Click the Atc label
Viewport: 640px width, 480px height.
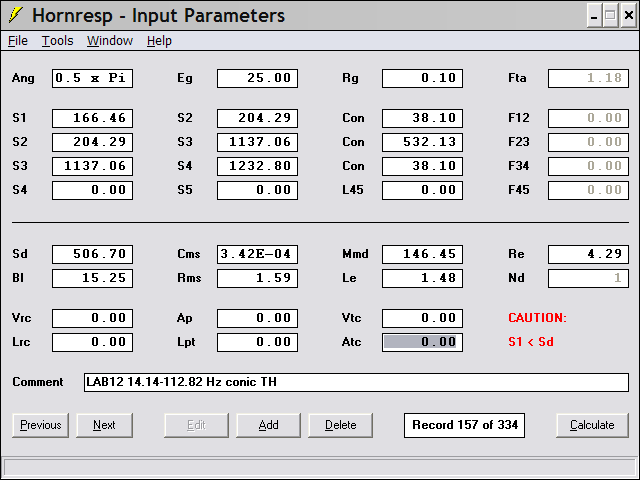pos(351,342)
